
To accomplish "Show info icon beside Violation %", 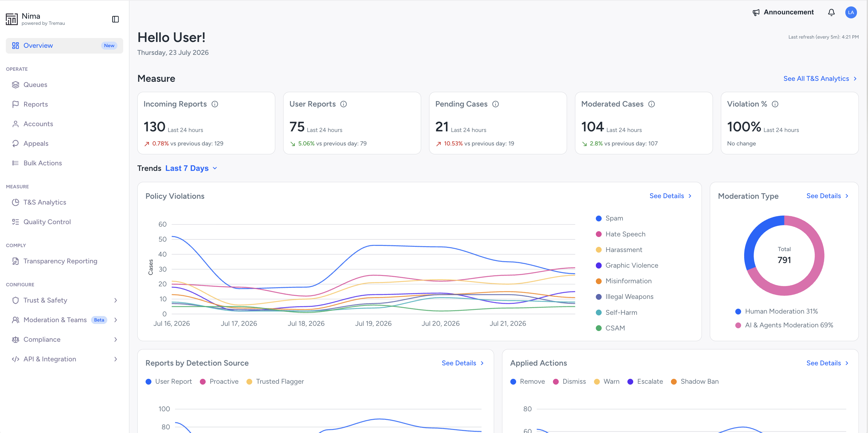I will tap(775, 104).
